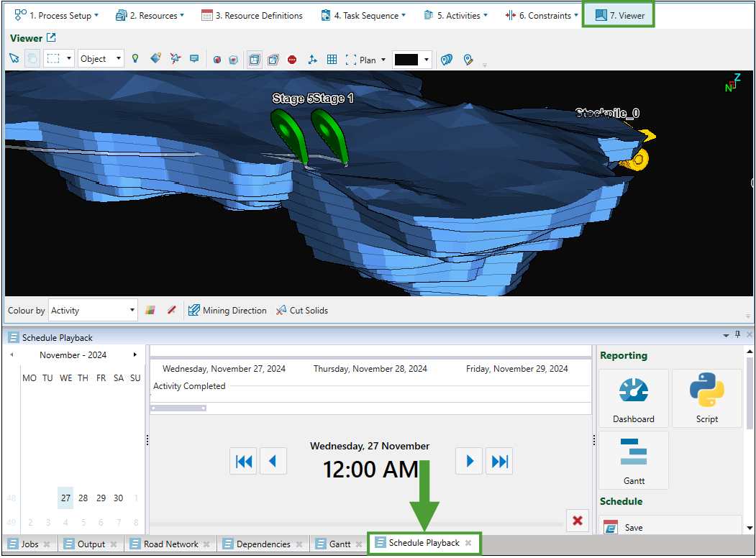Image resolution: width=756 pixels, height=558 pixels.
Task: Activate the pan hand tool
Action: [x=32, y=59]
